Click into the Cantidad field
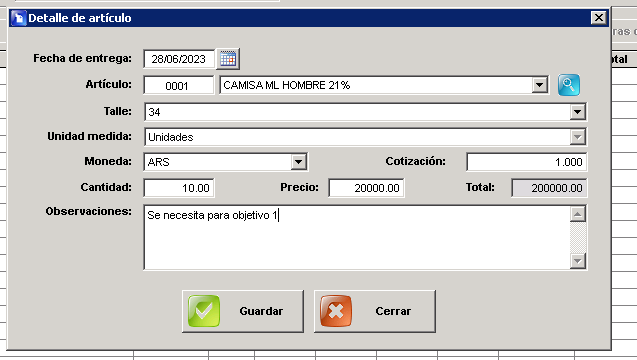 point(179,188)
